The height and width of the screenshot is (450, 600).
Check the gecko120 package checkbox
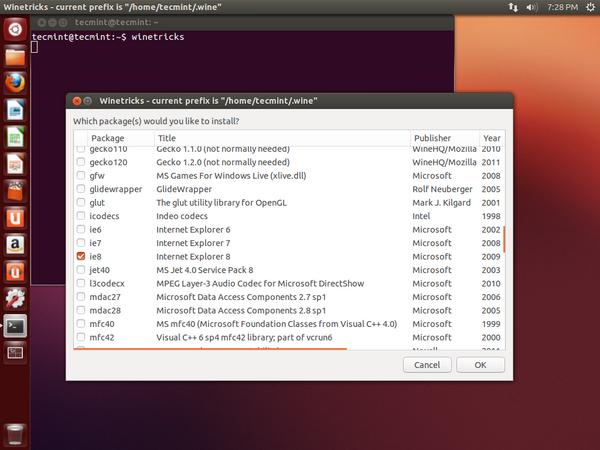click(x=81, y=162)
